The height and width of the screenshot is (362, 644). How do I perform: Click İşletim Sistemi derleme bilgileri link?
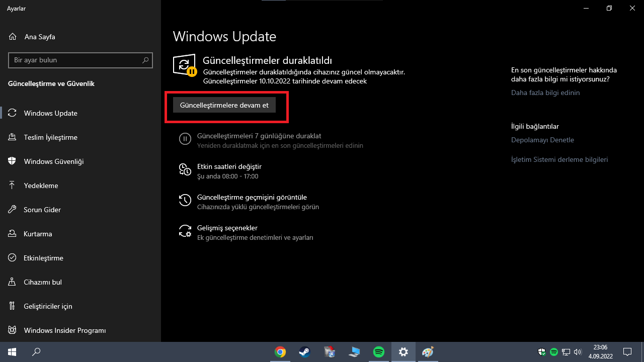pos(559,159)
